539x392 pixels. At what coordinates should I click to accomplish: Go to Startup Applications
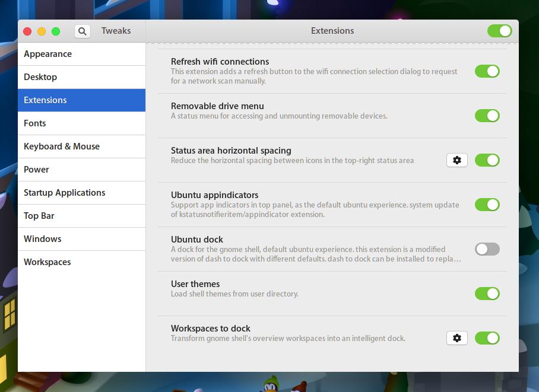point(64,193)
